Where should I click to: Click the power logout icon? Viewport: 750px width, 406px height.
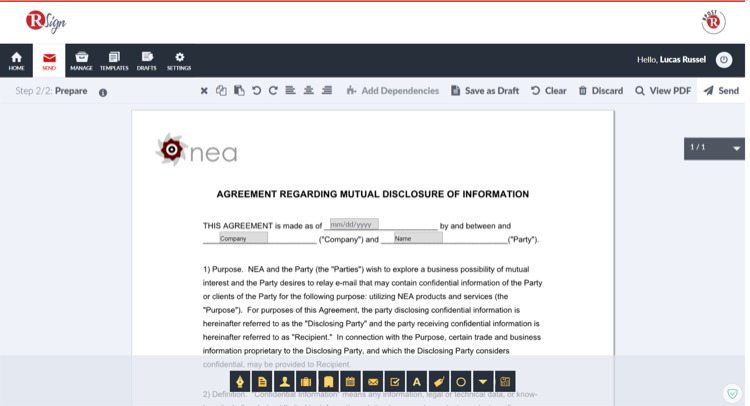(724, 60)
